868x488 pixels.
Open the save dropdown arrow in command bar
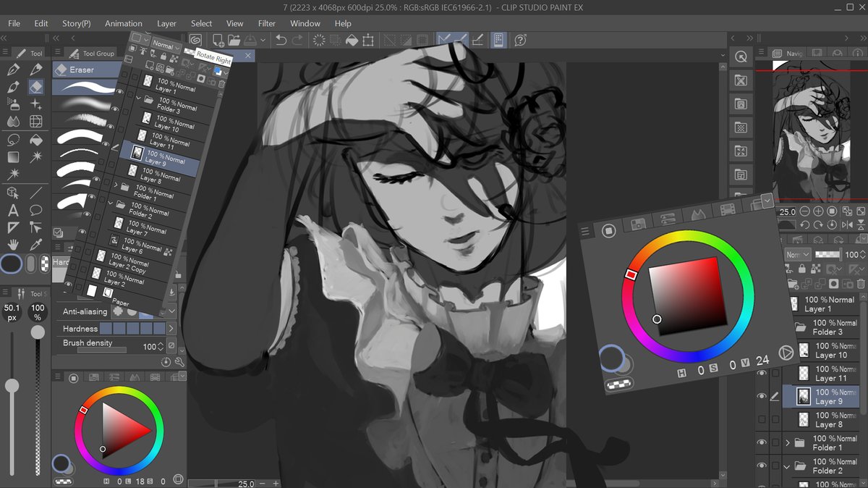coord(263,41)
